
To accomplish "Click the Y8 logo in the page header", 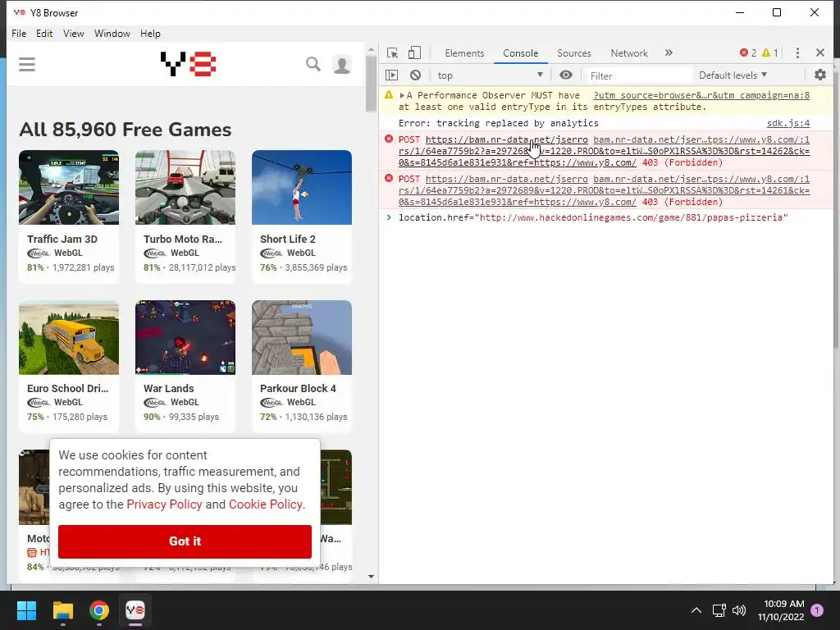I will tap(189, 64).
